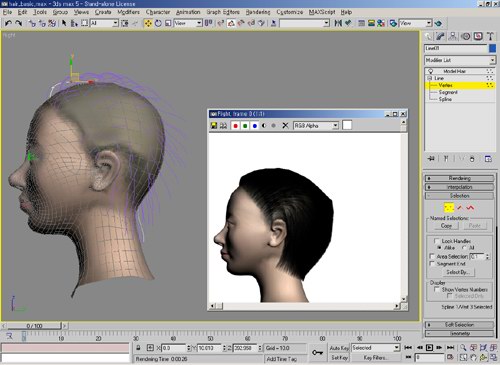The image size is (500, 365).
Task: Click the Mirror Selected Objects icon
Action: [338, 23]
